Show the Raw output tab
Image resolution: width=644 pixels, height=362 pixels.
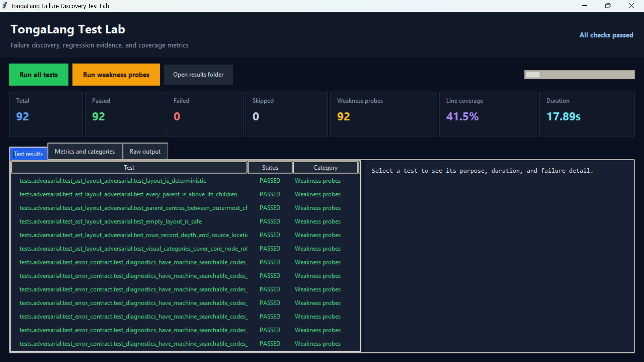pos(145,152)
